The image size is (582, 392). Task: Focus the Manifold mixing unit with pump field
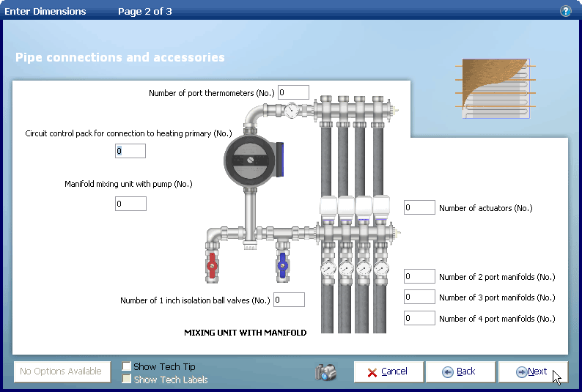coord(130,204)
